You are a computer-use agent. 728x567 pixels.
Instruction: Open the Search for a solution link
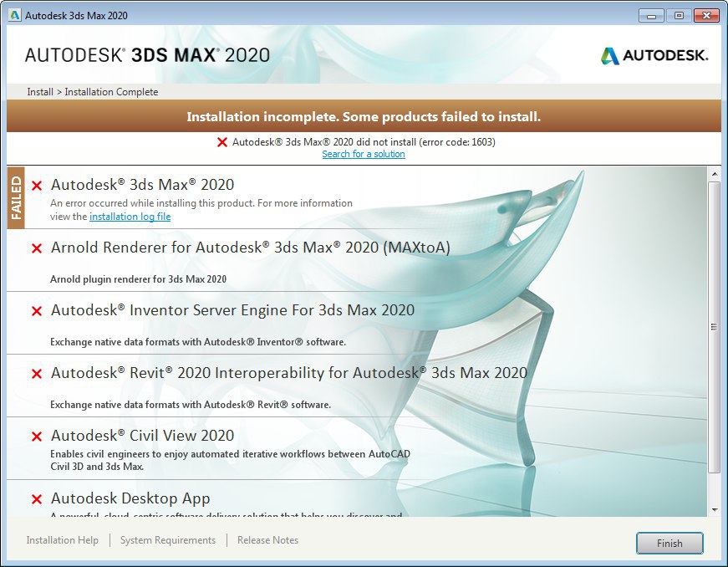coord(364,154)
